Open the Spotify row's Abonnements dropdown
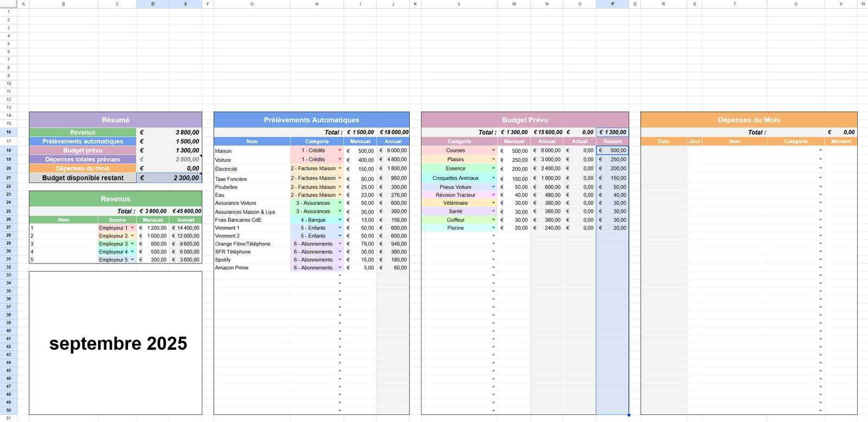The width and height of the screenshot is (868, 422). pos(340,260)
